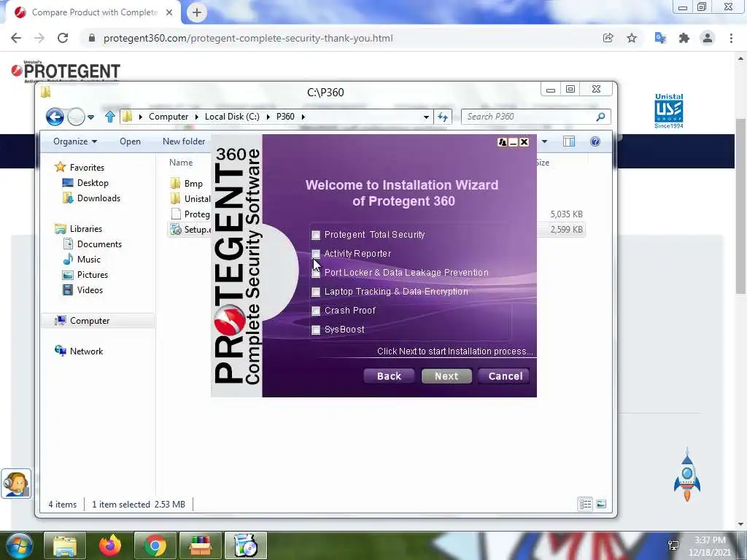Sort files by the Name column
The width and height of the screenshot is (747, 560).
pos(181,163)
